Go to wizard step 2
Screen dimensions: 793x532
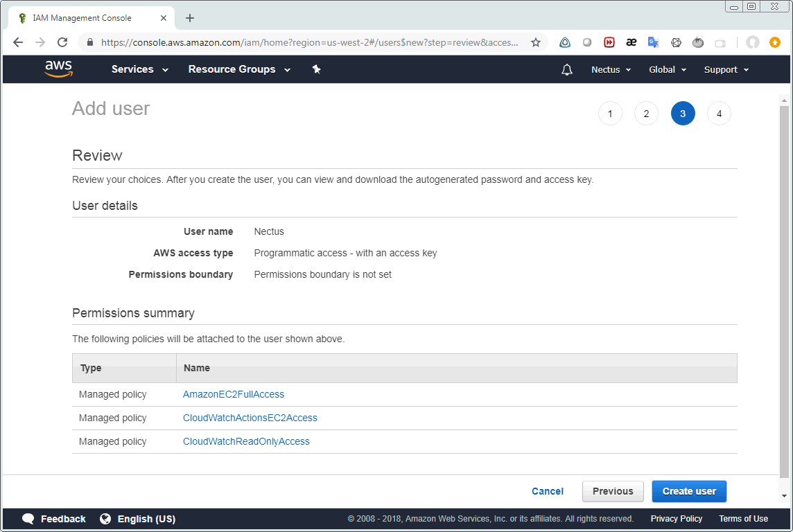coord(646,114)
